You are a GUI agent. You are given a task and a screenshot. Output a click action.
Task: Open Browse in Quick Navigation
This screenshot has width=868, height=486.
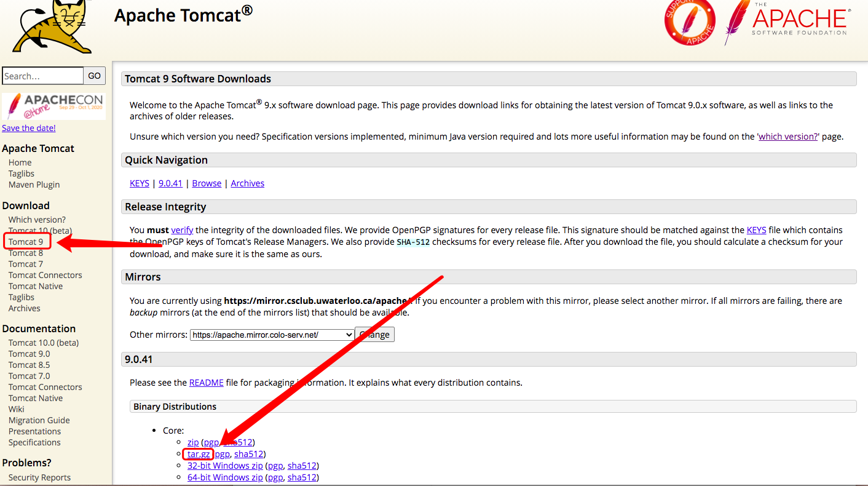(x=207, y=183)
